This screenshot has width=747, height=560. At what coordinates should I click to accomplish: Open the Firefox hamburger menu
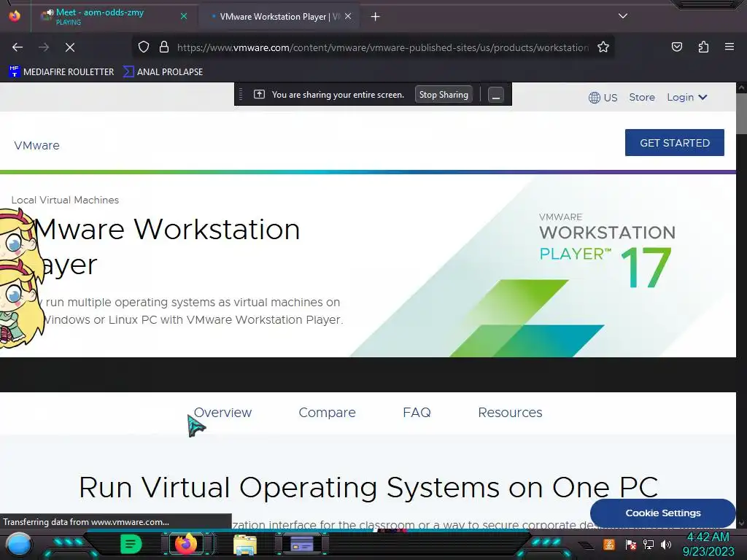click(729, 47)
